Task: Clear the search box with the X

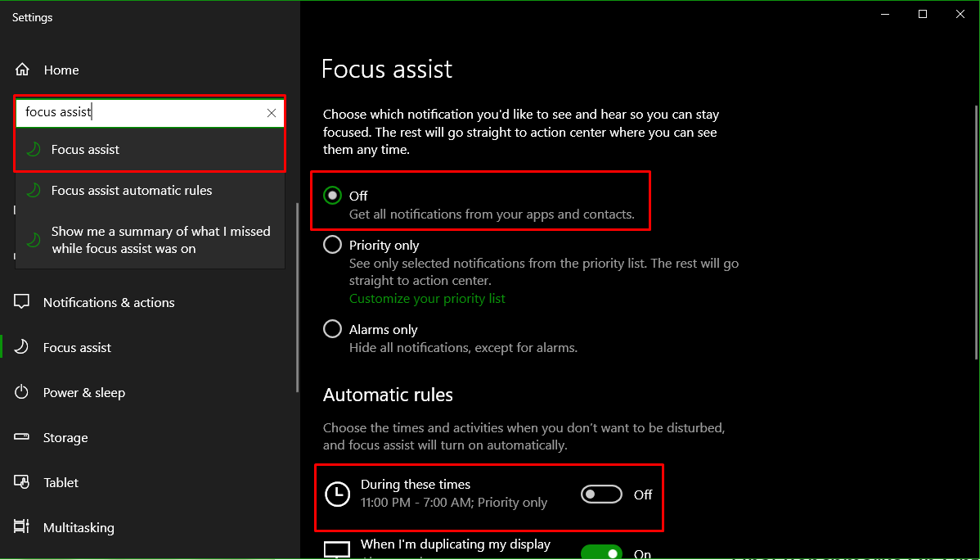Action: [272, 113]
